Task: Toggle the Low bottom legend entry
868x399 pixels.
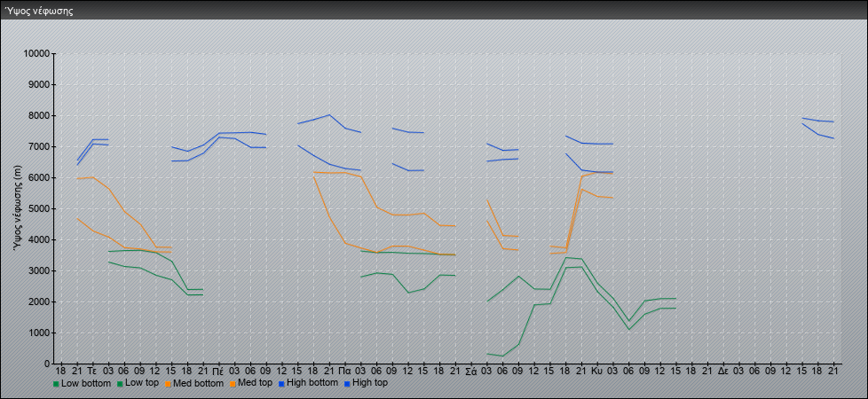Action: [x=82, y=383]
